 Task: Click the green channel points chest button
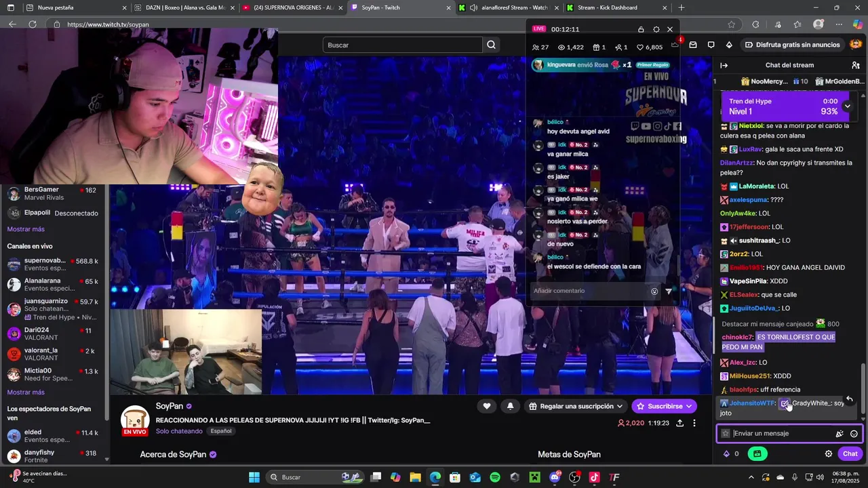pos(757,453)
